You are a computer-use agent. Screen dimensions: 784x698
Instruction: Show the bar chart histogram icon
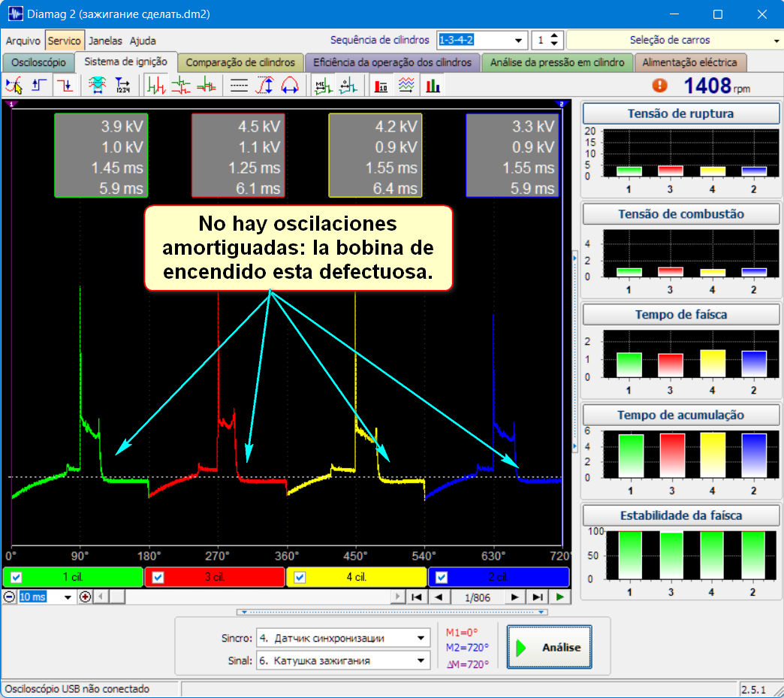click(433, 86)
